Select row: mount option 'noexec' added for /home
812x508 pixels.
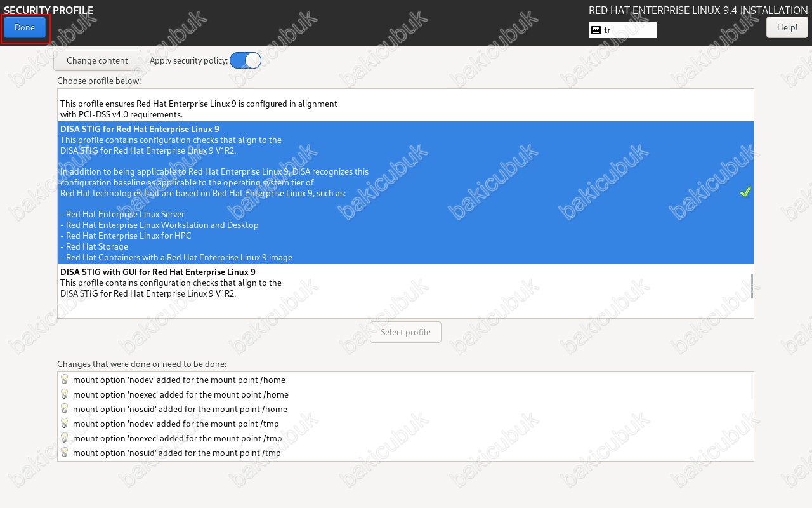click(x=404, y=394)
